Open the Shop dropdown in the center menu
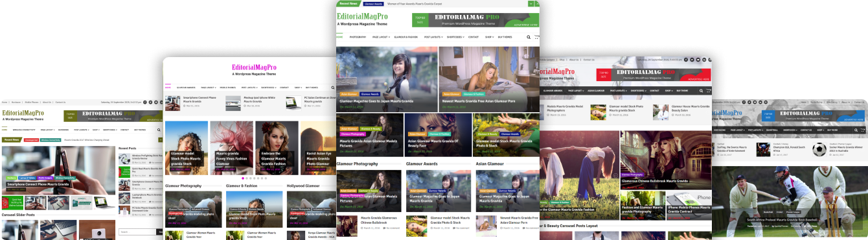The width and height of the screenshot is (868, 240). pyautogui.click(x=489, y=37)
